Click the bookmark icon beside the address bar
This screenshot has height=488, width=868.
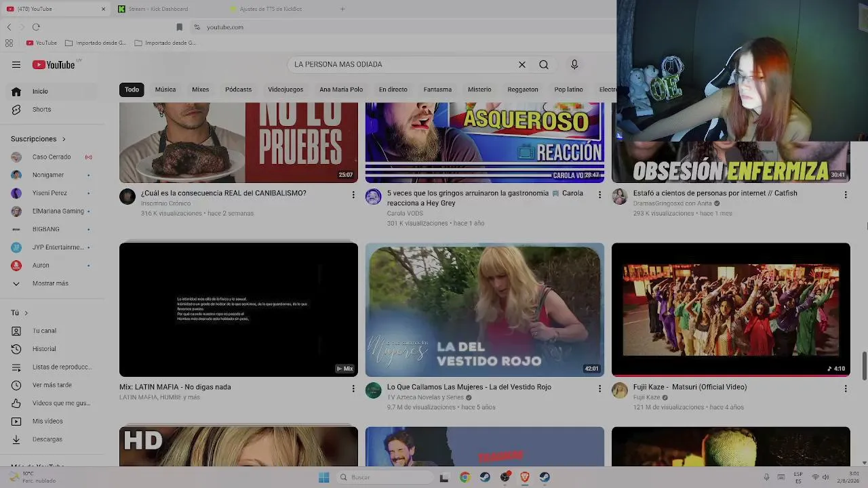180,27
